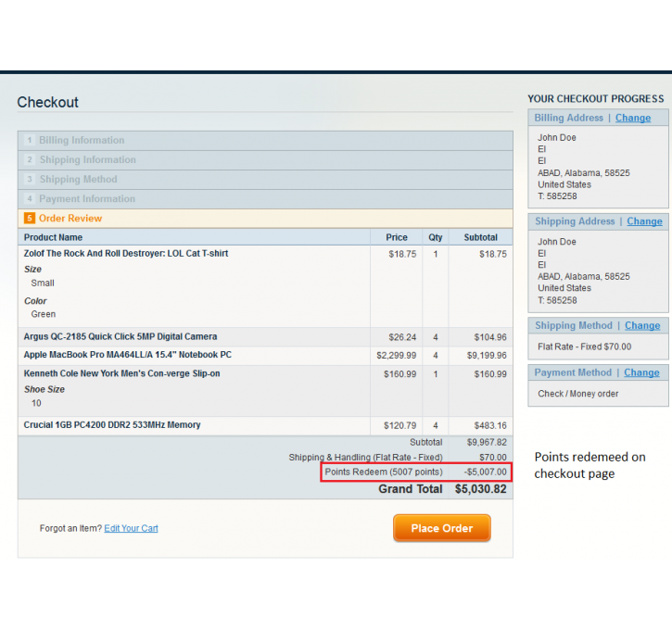Viewport: 672px width, 630px height.
Task: Click step number 5 icon
Action: click(x=29, y=219)
